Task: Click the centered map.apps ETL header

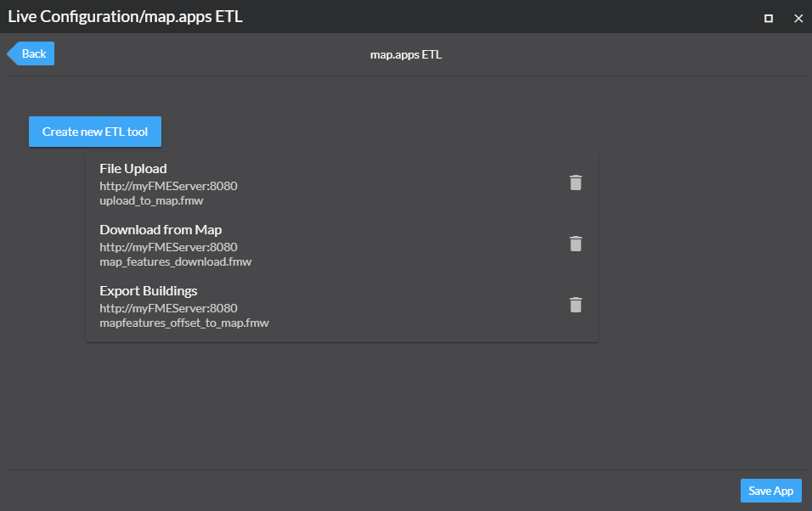Action: [x=406, y=54]
